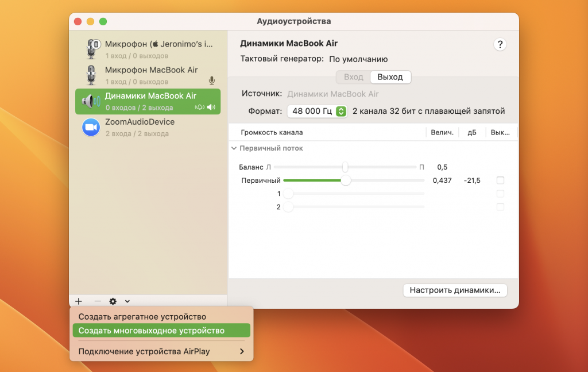
Task: Open the gear settings action menu
Action: [113, 301]
